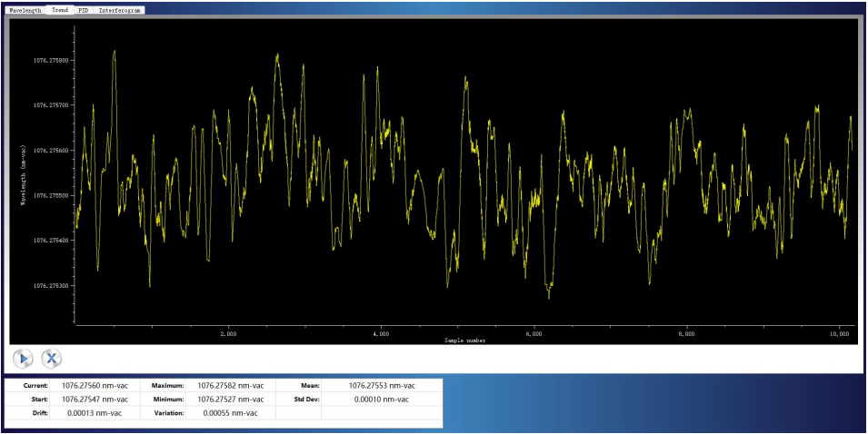Image resolution: width=868 pixels, height=434 pixels.
Task: Switch to the Wavelength tab
Action: [x=25, y=10]
